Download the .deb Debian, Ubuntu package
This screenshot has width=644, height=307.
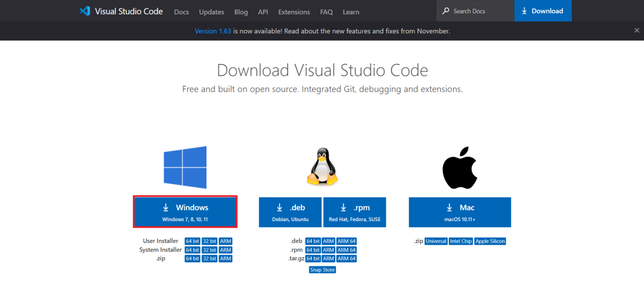[x=290, y=212]
